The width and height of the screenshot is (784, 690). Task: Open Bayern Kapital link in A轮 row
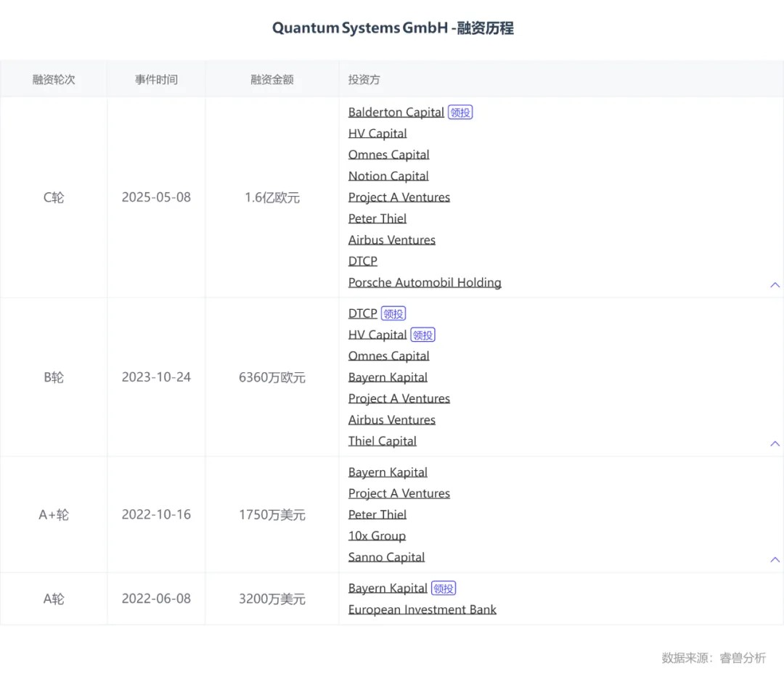(x=388, y=588)
